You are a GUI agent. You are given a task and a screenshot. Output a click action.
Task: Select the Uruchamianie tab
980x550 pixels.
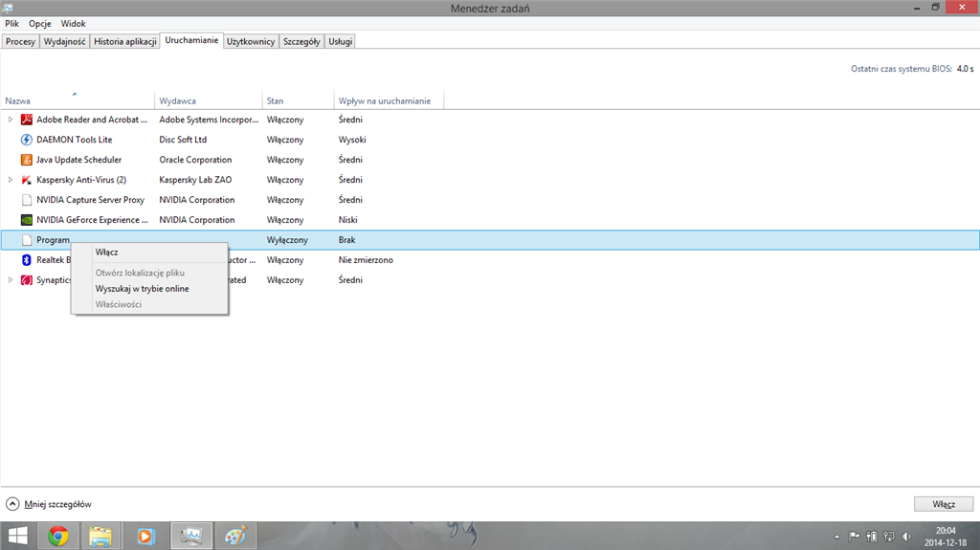[x=191, y=40]
